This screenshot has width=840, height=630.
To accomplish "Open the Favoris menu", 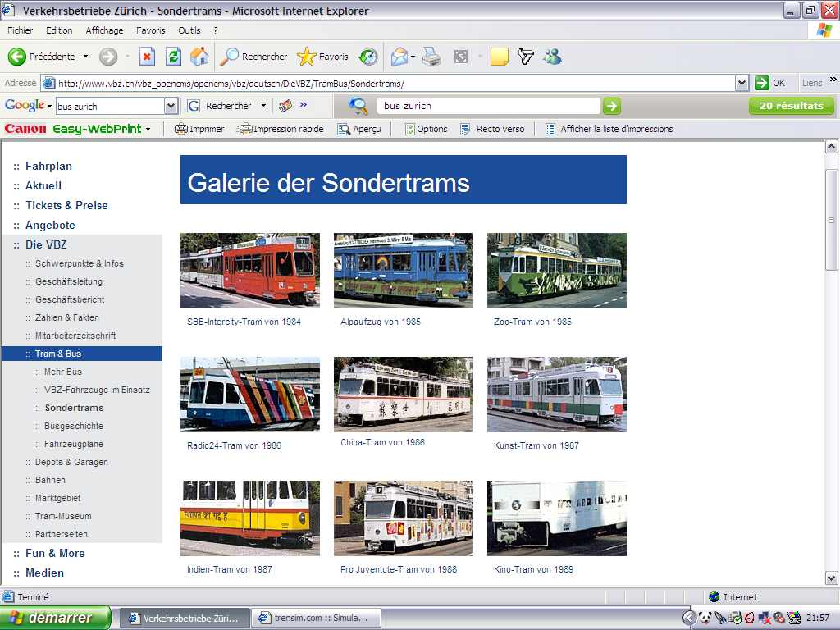I will (150, 30).
